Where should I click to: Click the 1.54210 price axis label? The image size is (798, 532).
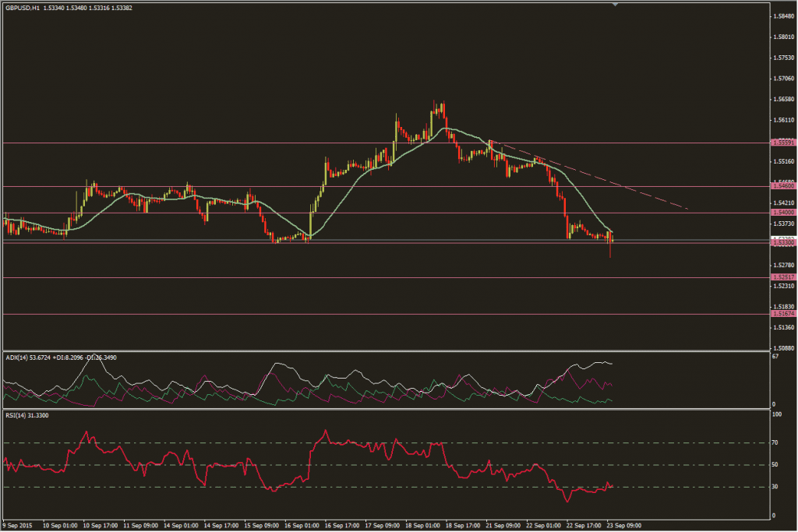[x=784, y=203]
